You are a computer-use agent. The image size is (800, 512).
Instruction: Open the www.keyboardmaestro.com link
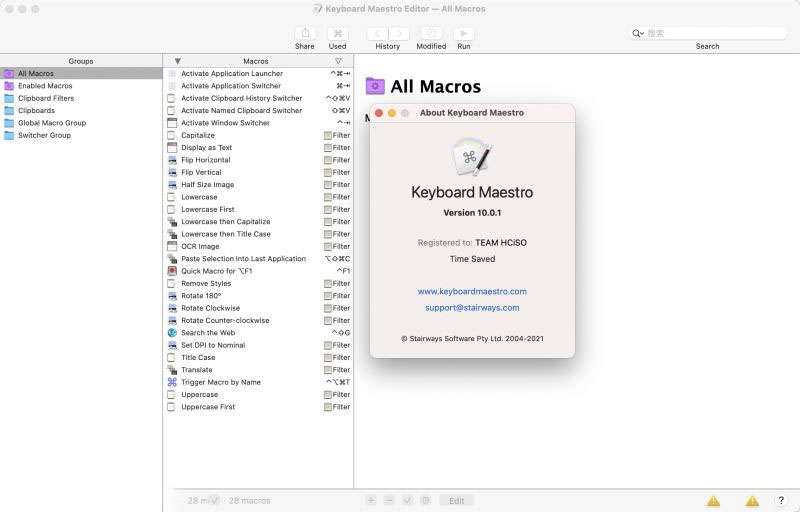472,291
